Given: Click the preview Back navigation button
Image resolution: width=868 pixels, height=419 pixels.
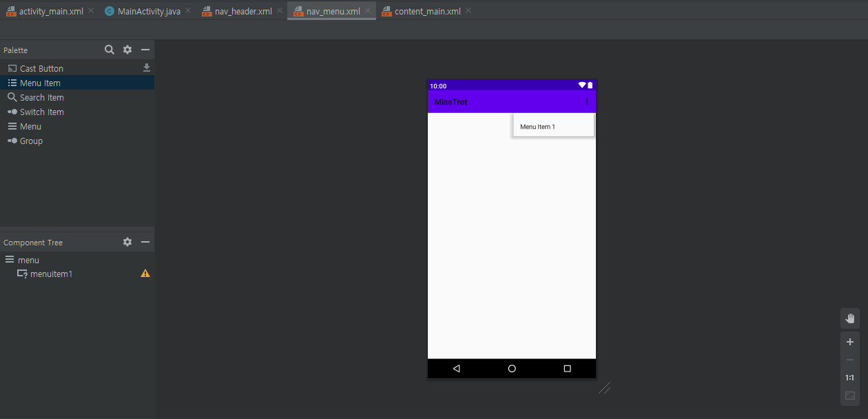Looking at the screenshot, I should (x=456, y=369).
